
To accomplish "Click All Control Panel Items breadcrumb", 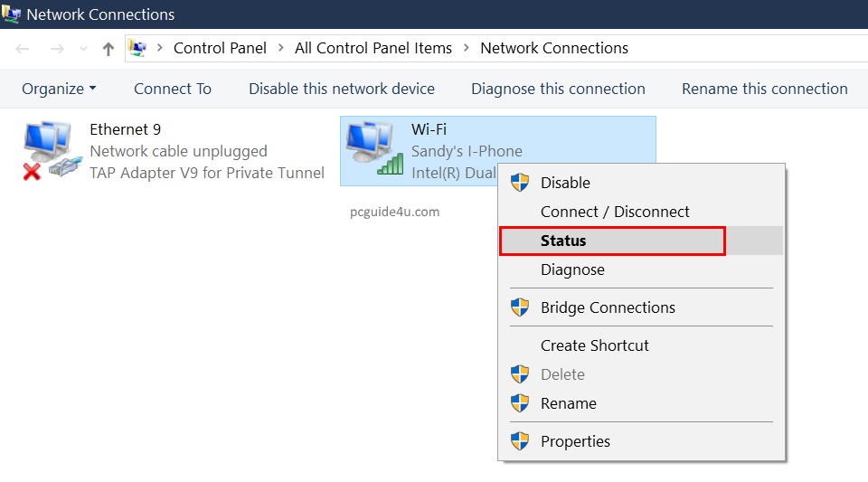I will coord(373,48).
